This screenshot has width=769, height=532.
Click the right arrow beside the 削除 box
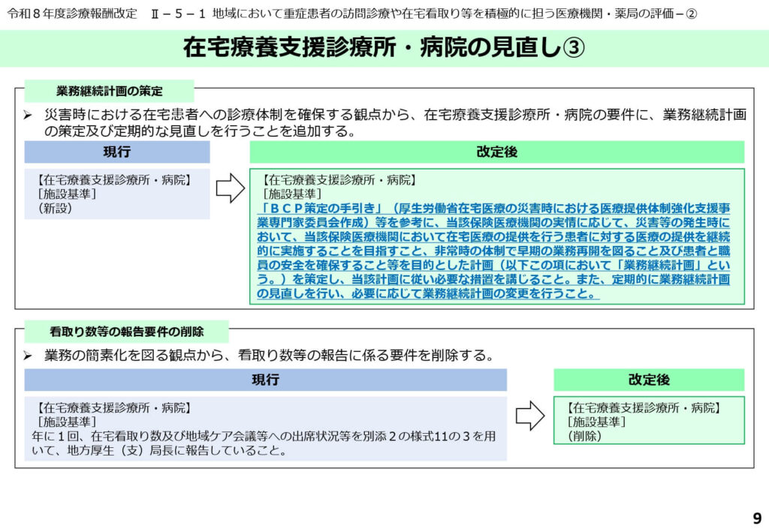(530, 416)
